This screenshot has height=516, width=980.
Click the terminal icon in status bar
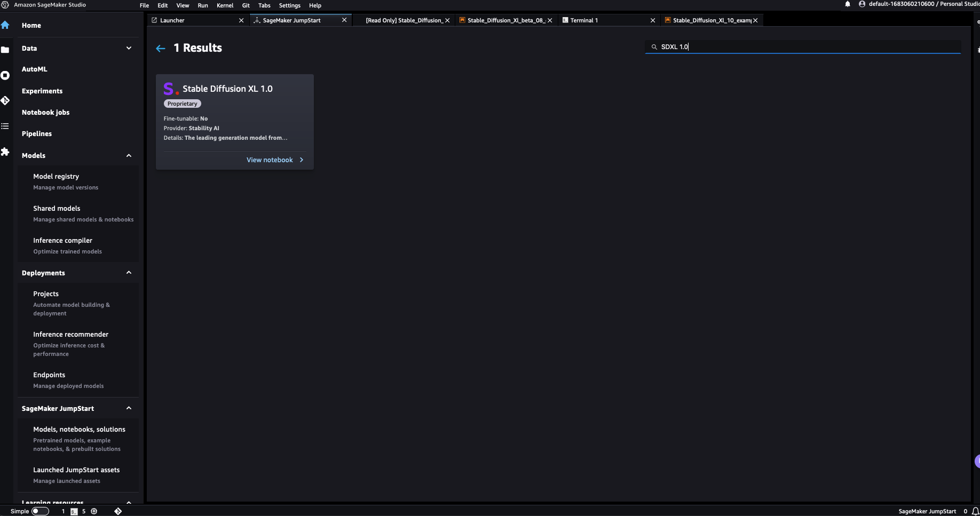click(74, 511)
